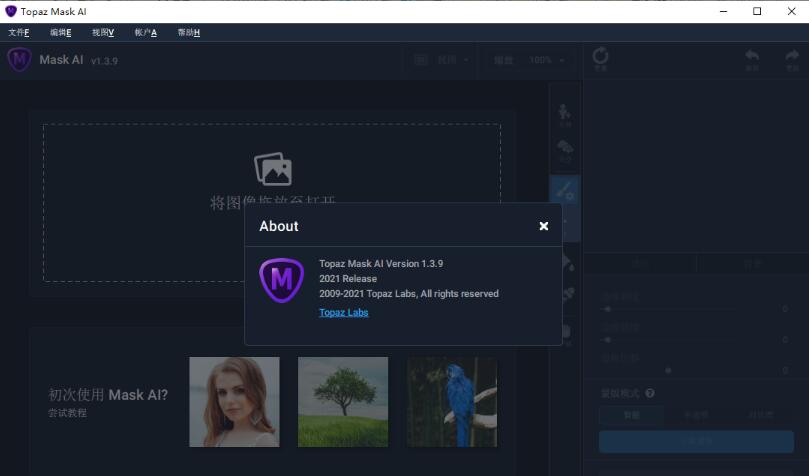Select the last mask mode segment button

coord(761,415)
